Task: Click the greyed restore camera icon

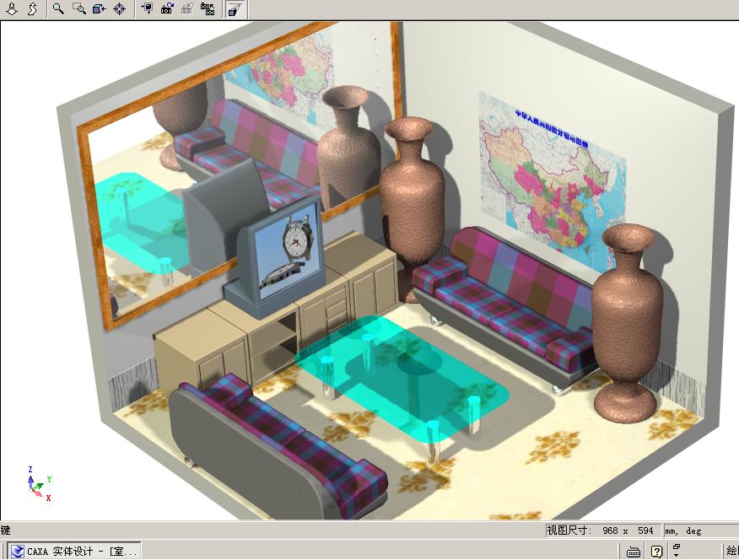Action: (187, 8)
